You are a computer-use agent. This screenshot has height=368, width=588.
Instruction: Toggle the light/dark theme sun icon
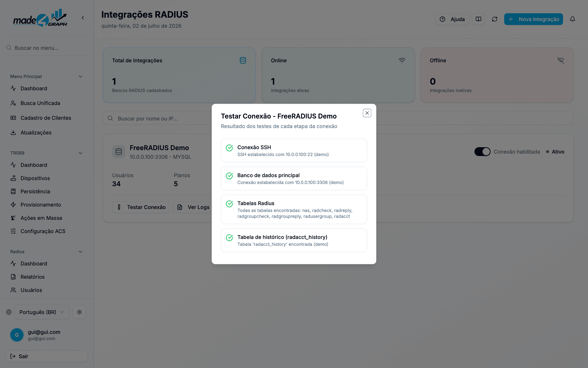pos(79,312)
